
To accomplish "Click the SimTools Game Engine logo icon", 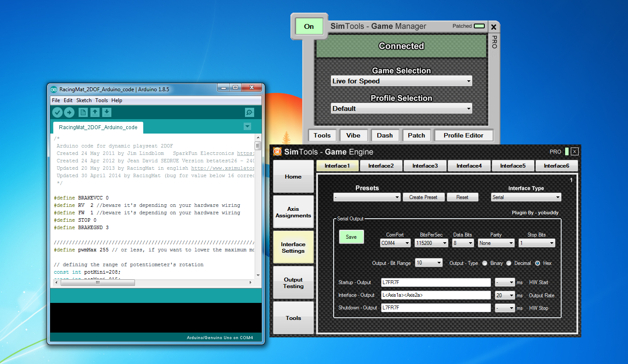I will (277, 151).
